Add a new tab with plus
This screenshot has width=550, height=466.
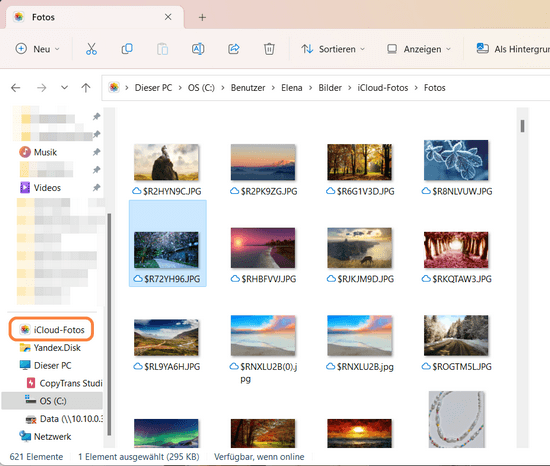click(x=202, y=17)
